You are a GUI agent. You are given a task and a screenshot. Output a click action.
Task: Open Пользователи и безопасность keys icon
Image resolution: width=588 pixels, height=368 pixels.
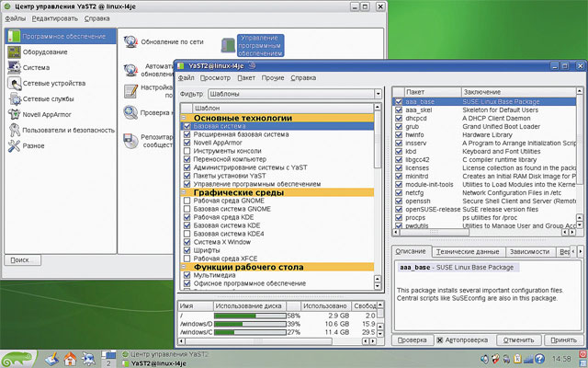pyautogui.click(x=15, y=131)
